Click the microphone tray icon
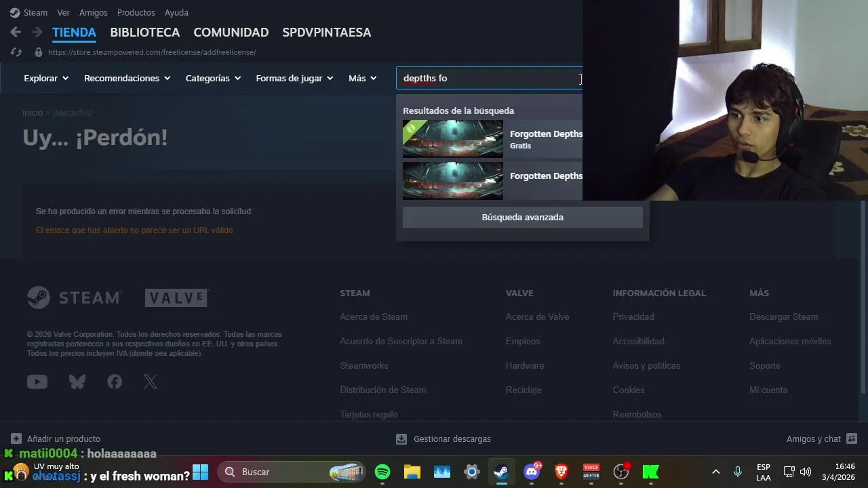Viewport: 868px width, 488px height. pyautogui.click(x=738, y=472)
